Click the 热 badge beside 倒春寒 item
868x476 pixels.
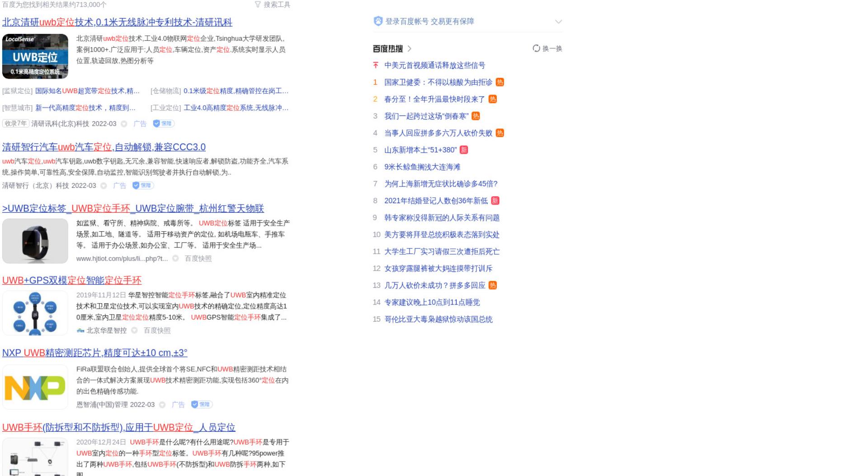click(x=476, y=116)
